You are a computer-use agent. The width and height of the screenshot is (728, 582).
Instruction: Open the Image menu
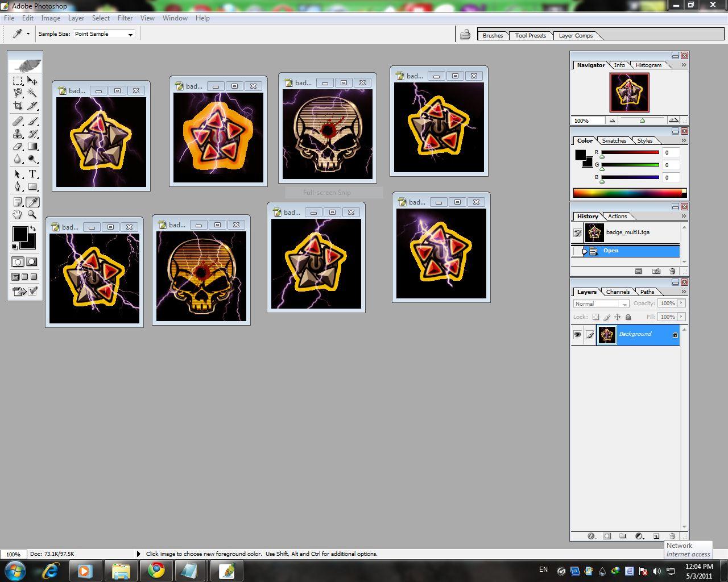click(51, 18)
